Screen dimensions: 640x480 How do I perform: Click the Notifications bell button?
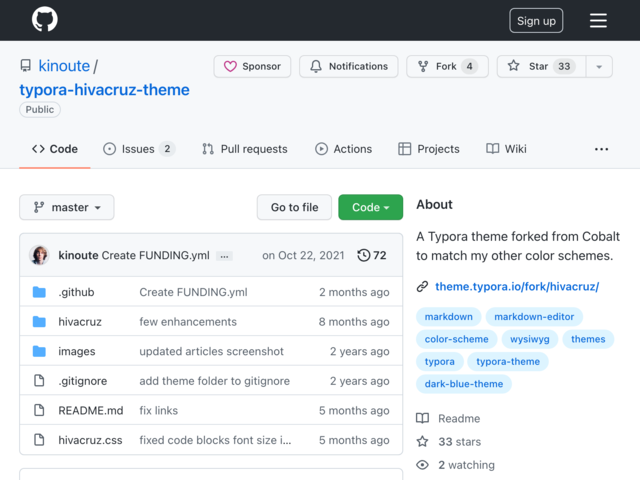[x=349, y=66]
